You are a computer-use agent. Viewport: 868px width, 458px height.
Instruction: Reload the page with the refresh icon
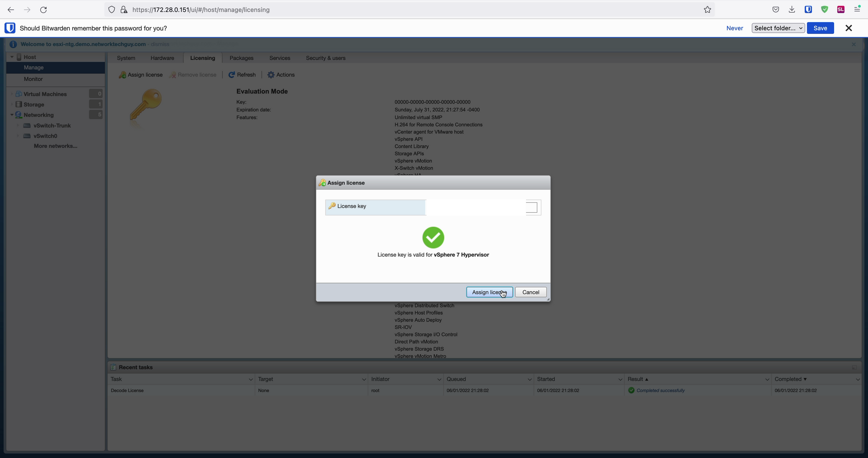[43, 10]
